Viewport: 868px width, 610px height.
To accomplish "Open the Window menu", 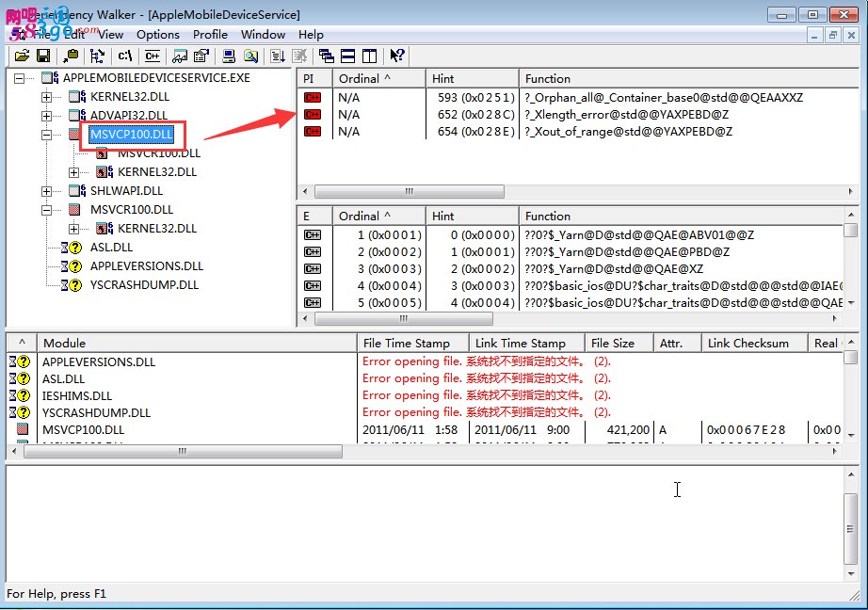I will [263, 34].
